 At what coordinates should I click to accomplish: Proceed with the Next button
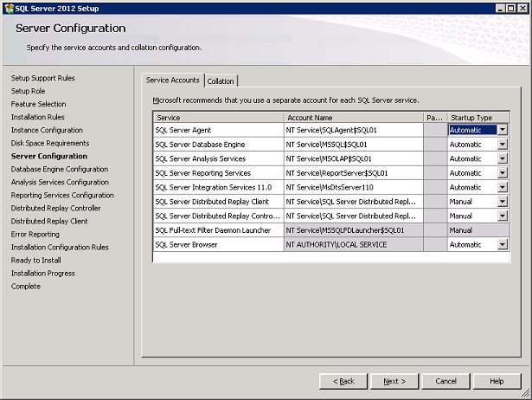pyautogui.click(x=394, y=381)
